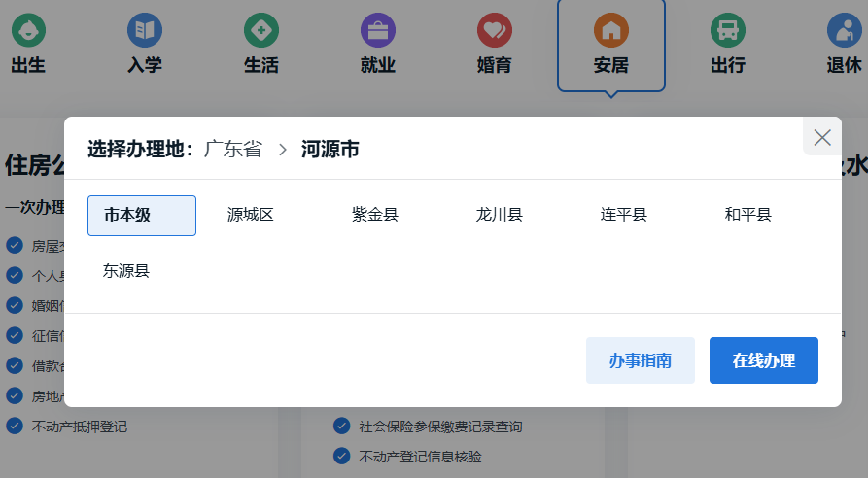Viewport: 868px width, 478px height.
Task: Click 广东省 in the breadcrumb
Action: tap(233, 150)
